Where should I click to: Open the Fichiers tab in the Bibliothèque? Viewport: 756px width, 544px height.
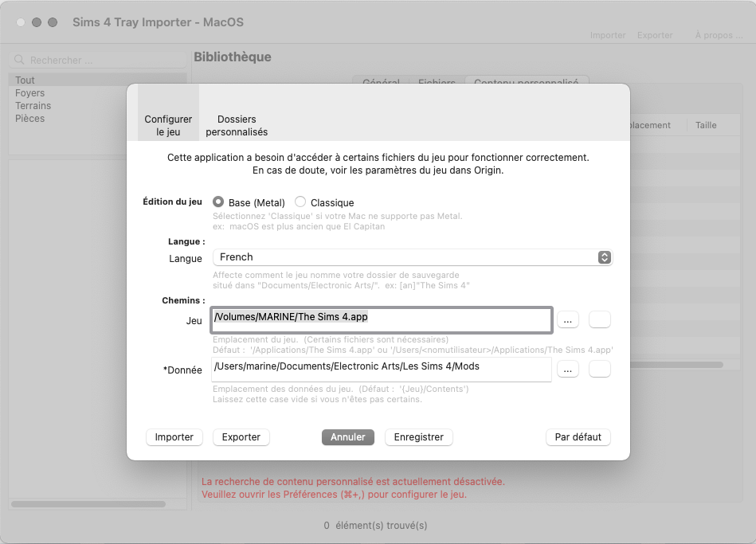pyautogui.click(x=437, y=81)
